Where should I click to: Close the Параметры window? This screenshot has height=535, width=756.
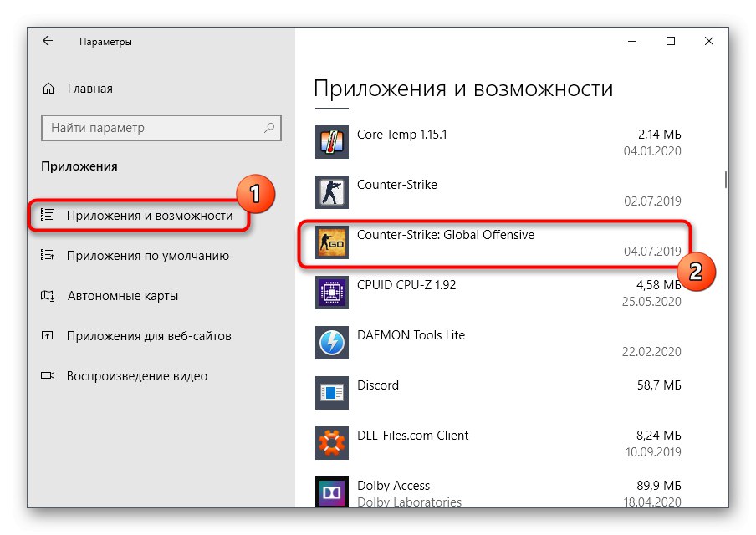point(709,42)
